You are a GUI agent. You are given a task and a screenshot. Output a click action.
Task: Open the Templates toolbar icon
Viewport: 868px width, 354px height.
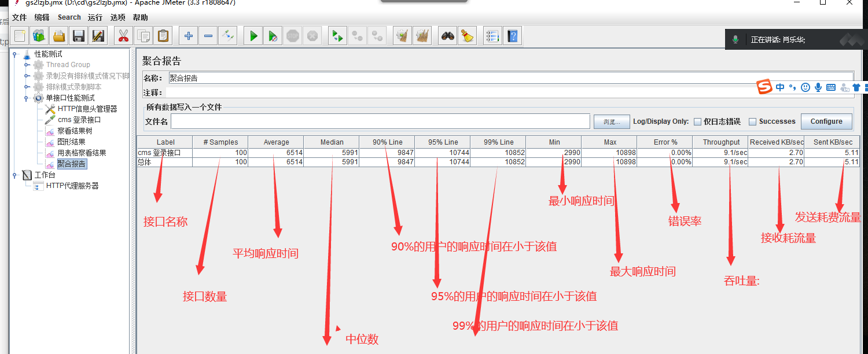click(39, 36)
